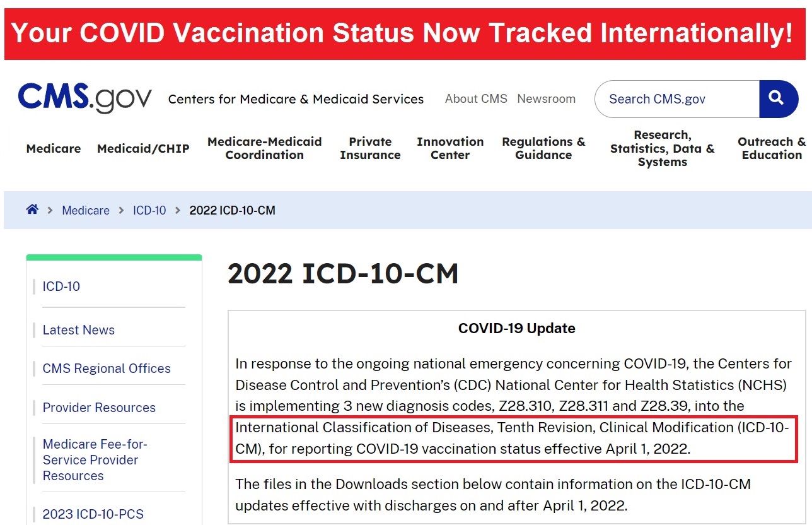Select Medicare in the breadcrumb trail
Image resolution: width=812 pixels, height=525 pixels.
click(86, 210)
